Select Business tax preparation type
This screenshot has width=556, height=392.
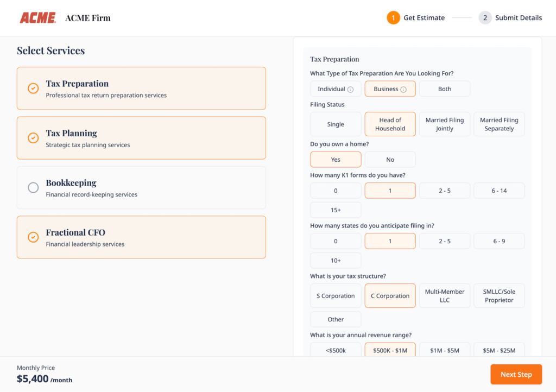tap(390, 89)
